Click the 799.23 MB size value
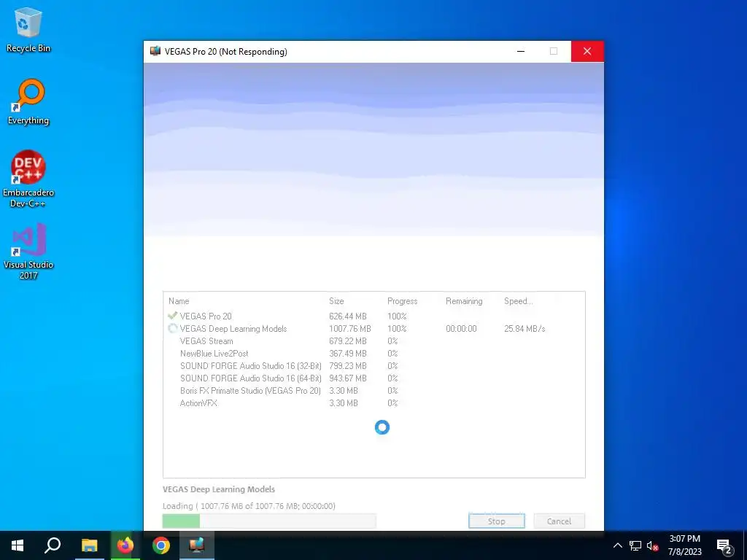Image resolution: width=747 pixels, height=560 pixels. tap(348, 365)
